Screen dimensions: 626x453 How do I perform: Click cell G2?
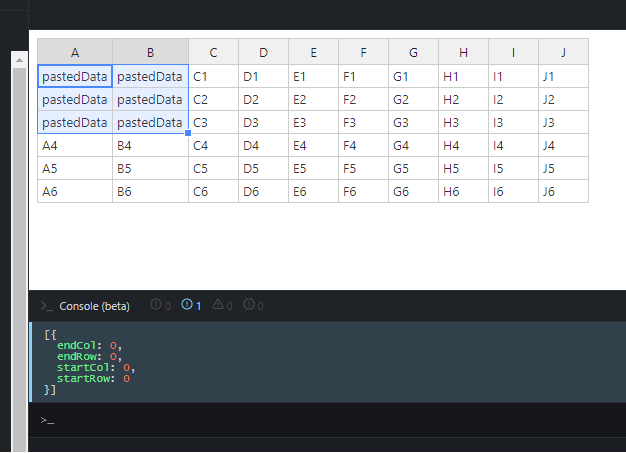pyautogui.click(x=413, y=99)
